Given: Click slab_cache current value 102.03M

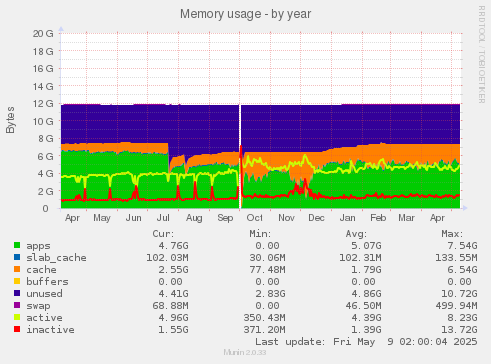Looking at the screenshot, I should 167,258.
